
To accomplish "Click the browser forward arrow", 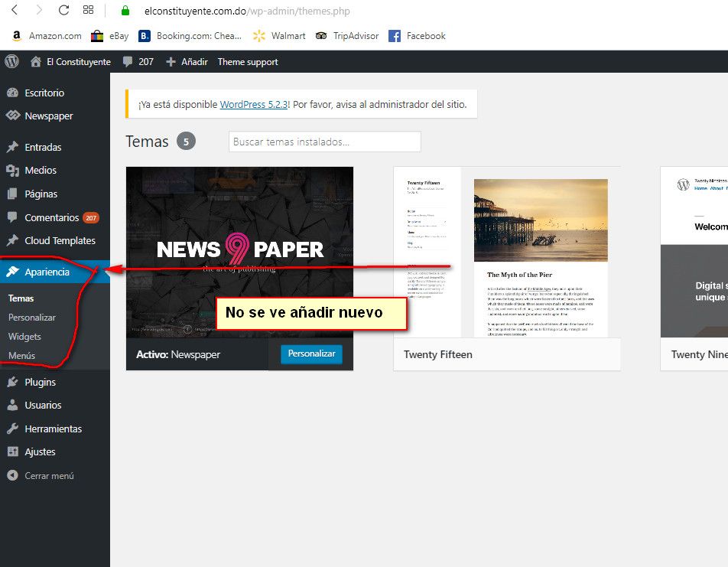I will [x=39, y=10].
